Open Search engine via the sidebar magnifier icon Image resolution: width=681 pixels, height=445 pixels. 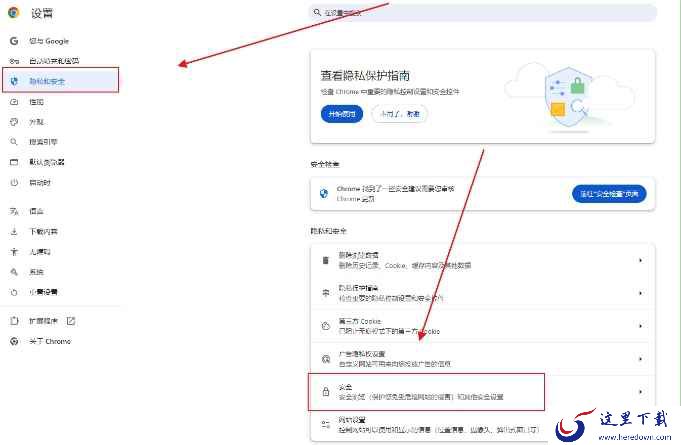[x=14, y=142]
